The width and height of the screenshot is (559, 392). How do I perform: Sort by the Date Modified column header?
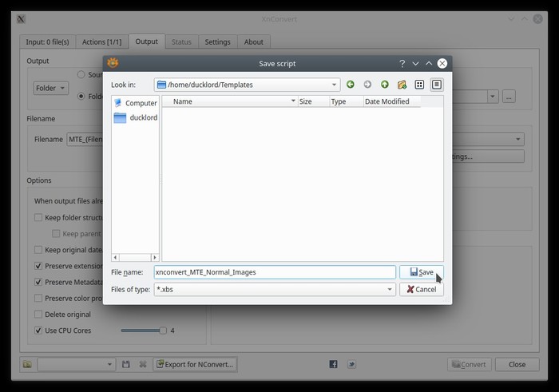pyautogui.click(x=392, y=101)
